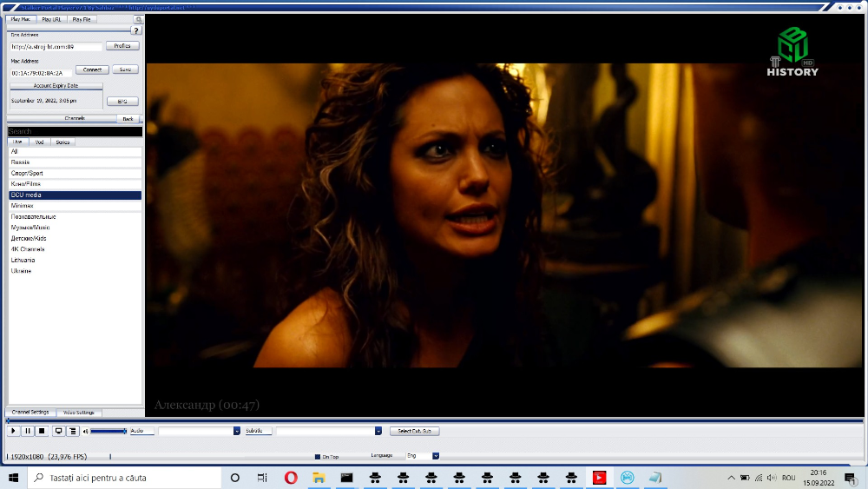Select the Ukraine category
This screenshot has width=868, height=489.
click(75, 271)
